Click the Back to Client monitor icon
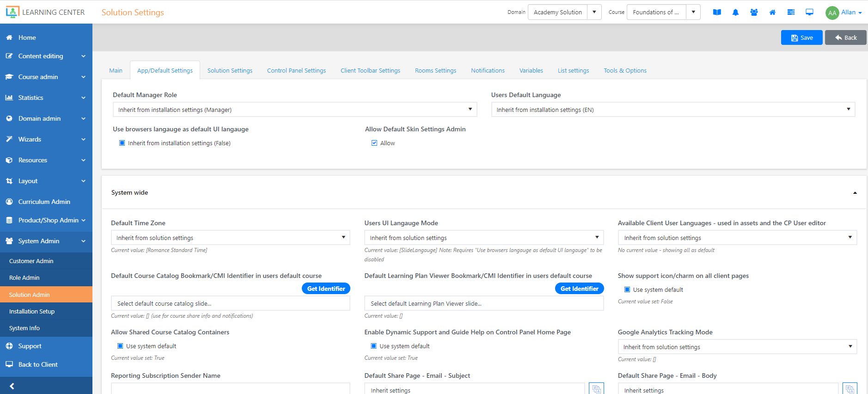Viewport: 868px width, 394px height. (x=9, y=364)
